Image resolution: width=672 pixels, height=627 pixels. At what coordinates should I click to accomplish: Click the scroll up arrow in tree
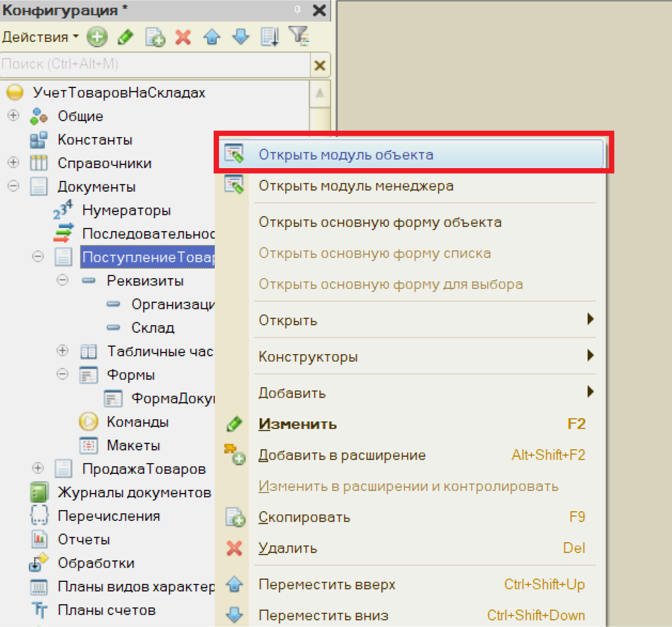pyautogui.click(x=320, y=93)
